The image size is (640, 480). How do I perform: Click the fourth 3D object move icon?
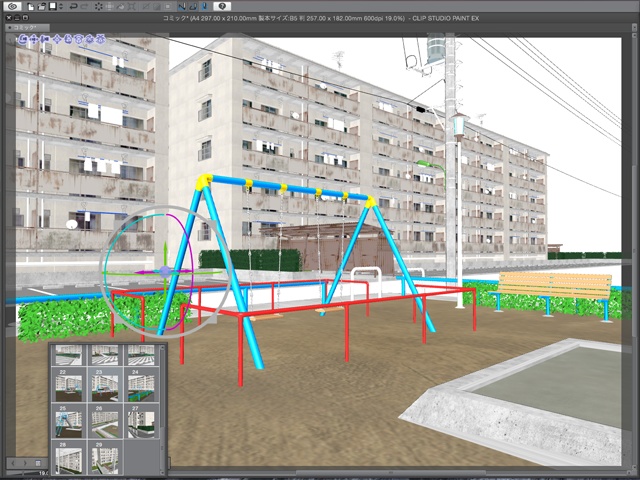tap(57, 39)
